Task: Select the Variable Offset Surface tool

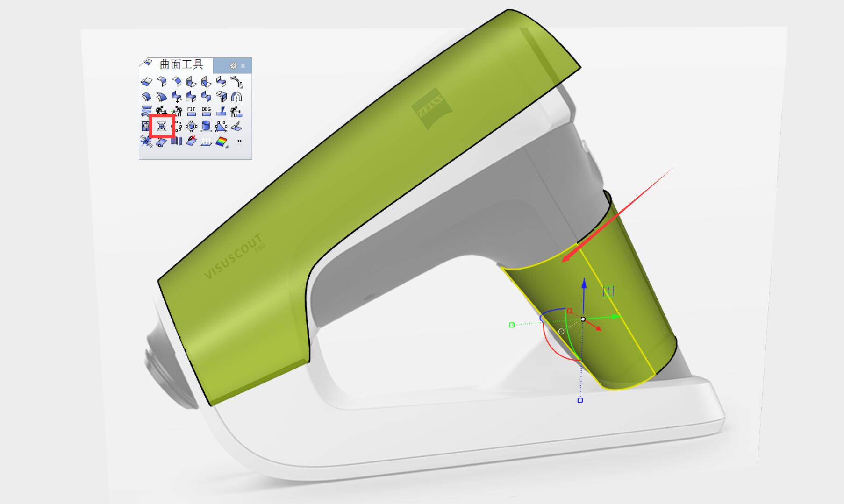Action: pos(161,97)
